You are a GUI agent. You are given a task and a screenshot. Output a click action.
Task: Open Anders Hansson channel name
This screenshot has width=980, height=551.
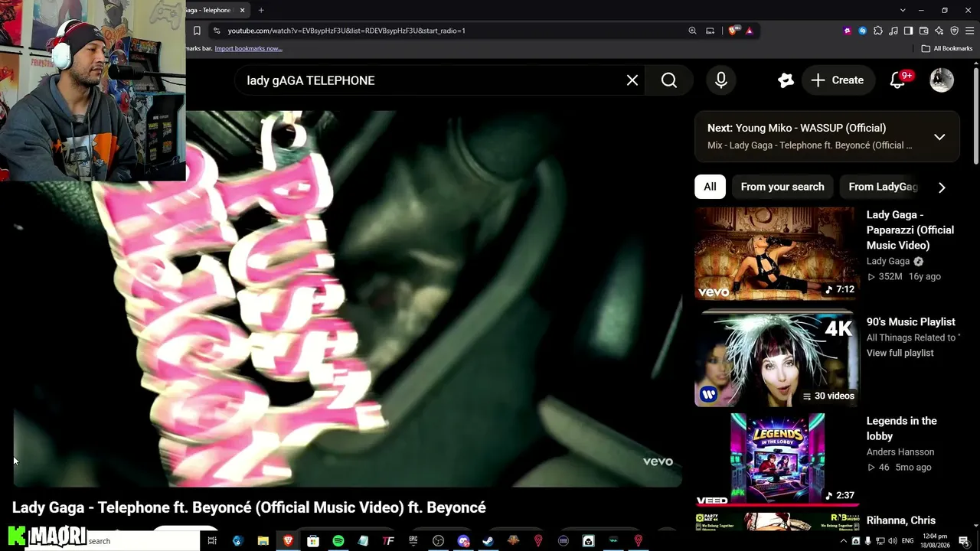pos(900,452)
